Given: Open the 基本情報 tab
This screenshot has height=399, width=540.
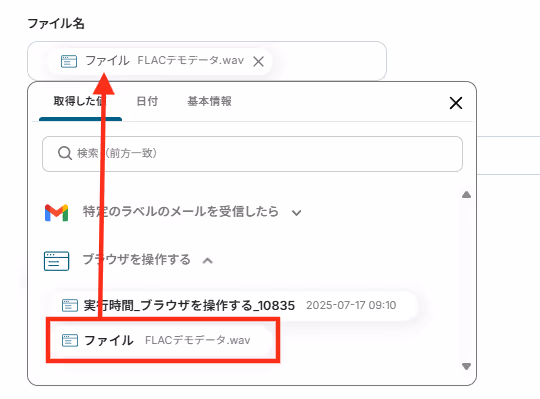Looking at the screenshot, I should pyautogui.click(x=209, y=101).
